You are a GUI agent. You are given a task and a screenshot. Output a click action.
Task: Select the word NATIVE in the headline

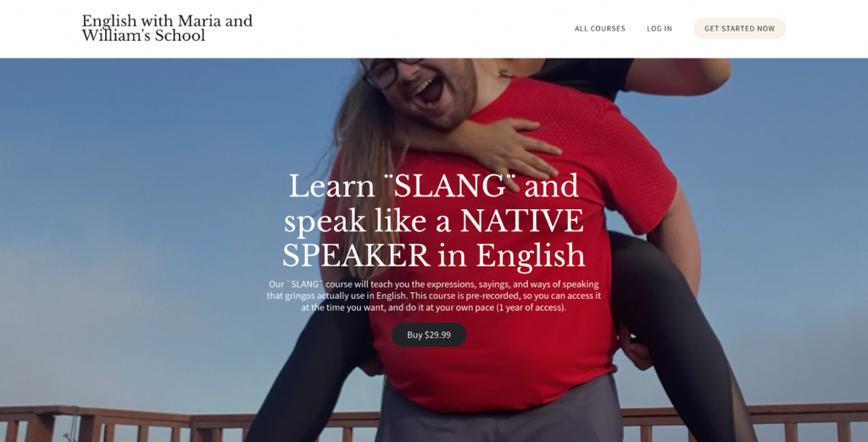[x=522, y=221]
